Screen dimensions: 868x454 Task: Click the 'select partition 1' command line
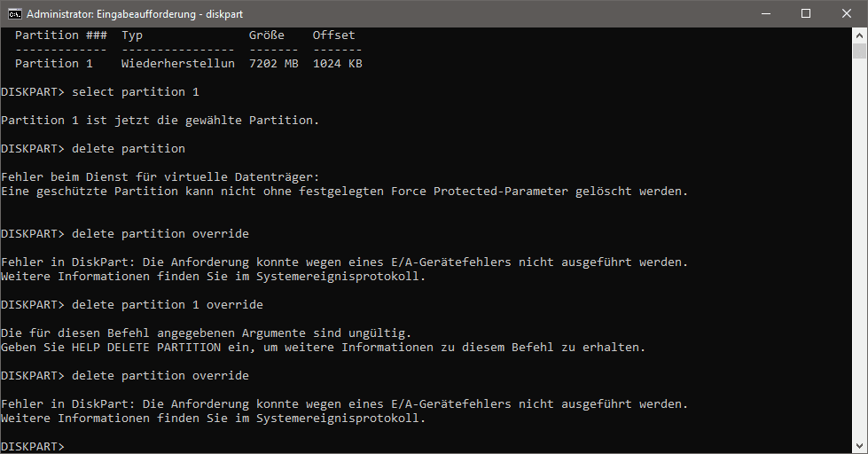tap(100, 92)
